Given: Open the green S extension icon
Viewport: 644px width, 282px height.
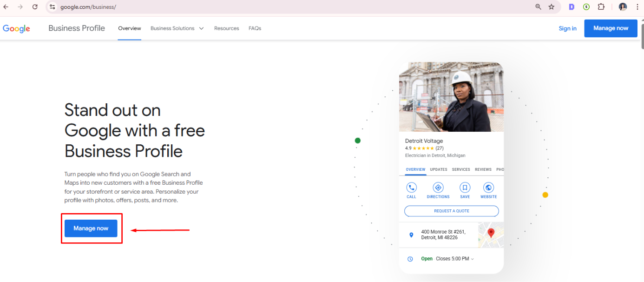Looking at the screenshot, I should (x=586, y=7).
